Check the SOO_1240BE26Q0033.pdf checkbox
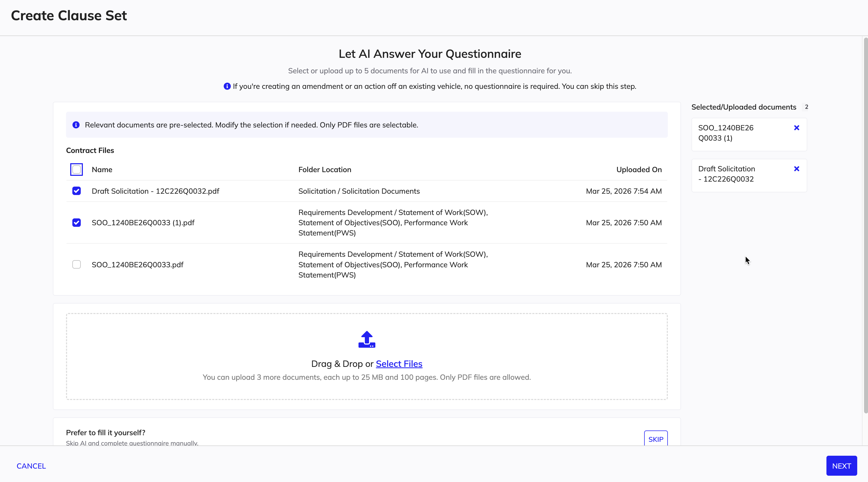The height and width of the screenshot is (482, 868). [77, 265]
